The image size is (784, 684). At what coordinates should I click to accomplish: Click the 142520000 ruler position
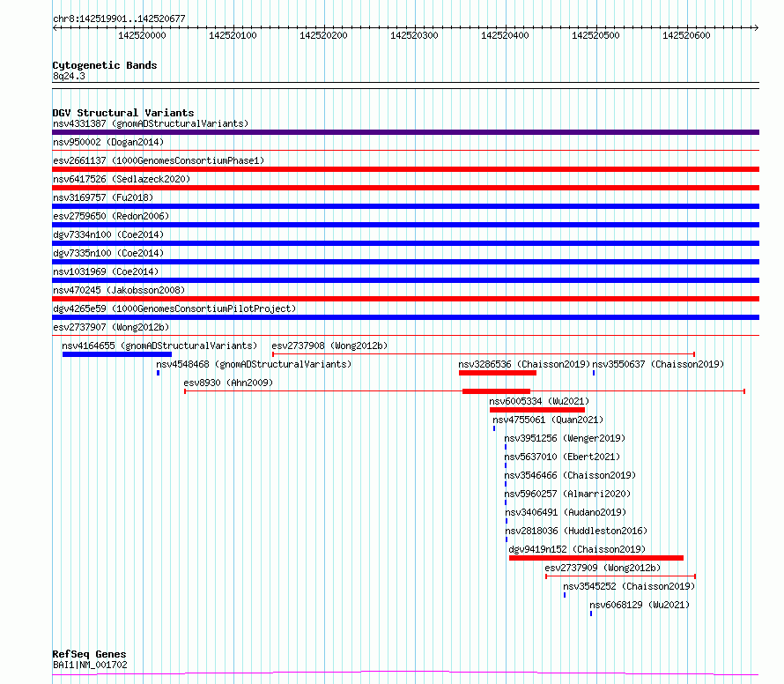[142, 35]
